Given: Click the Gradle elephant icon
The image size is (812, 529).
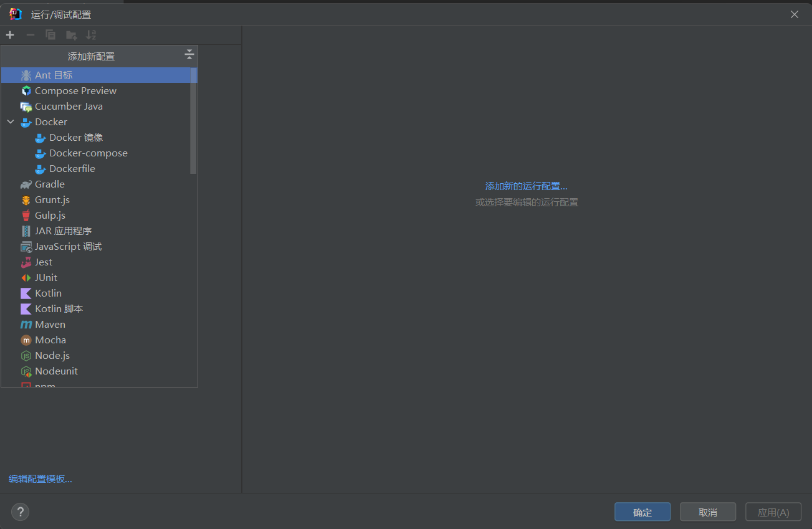Looking at the screenshot, I should 26,184.
